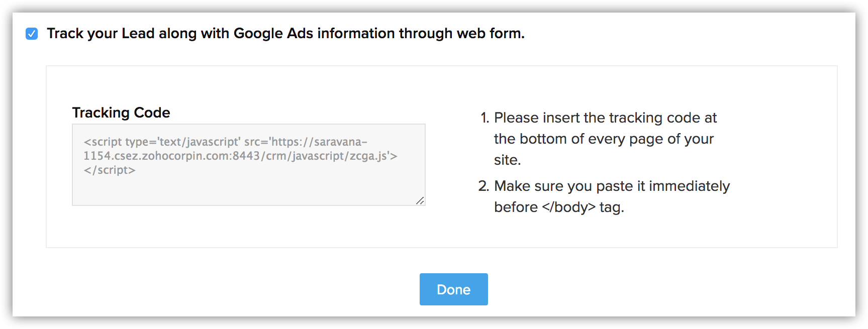
Task: Click the "through web form." text
Action: click(x=461, y=34)
